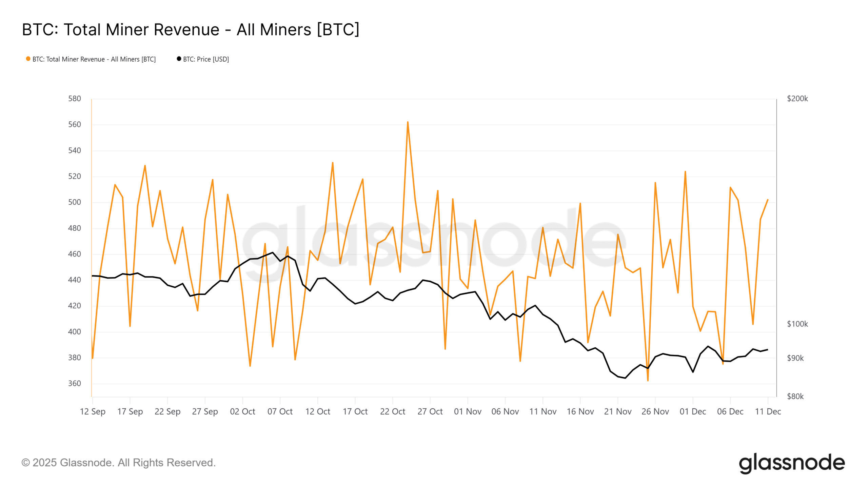Click the highest orange revenue peak near 560
The height and width of the screenshot is (488, 868).
click(x=408, y=122)
